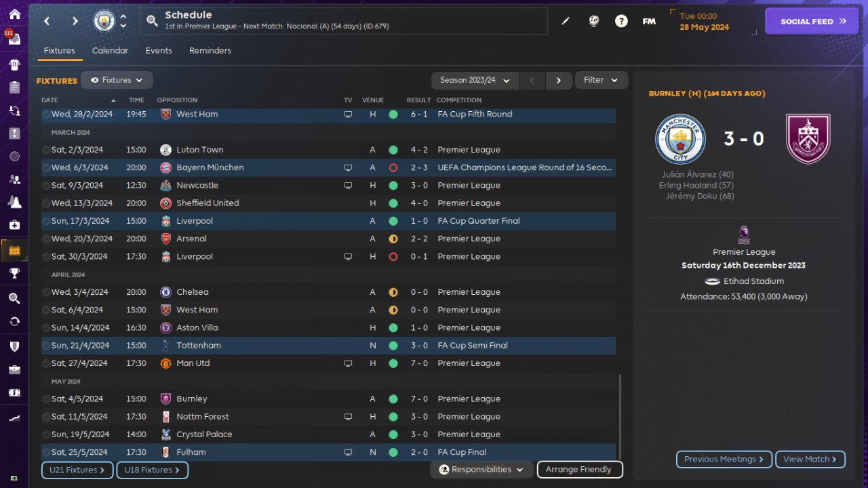Open the Squad shirt icon in sidebar
This screenshot has width=868, height=488.
(14, 65)
